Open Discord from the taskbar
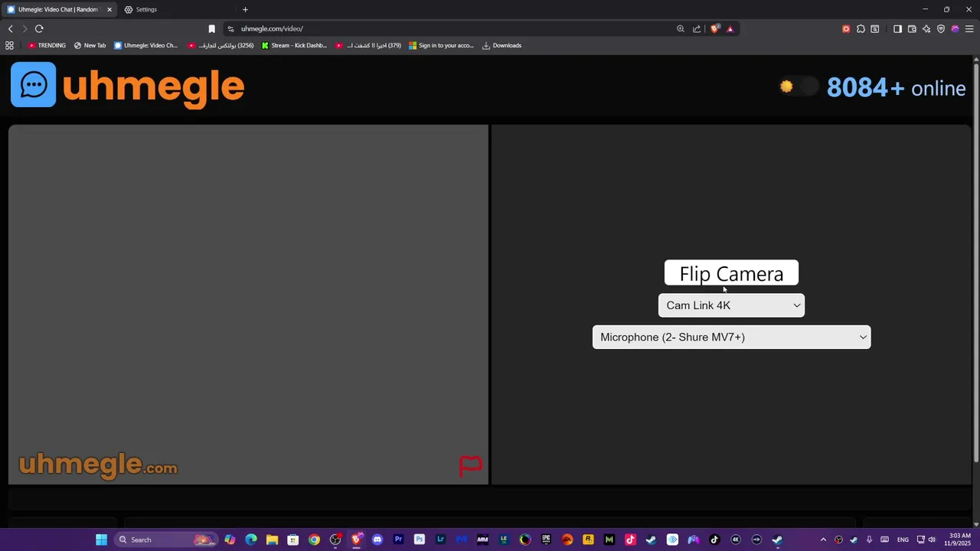This screenshot has width=980, height=551. (377, 540)
